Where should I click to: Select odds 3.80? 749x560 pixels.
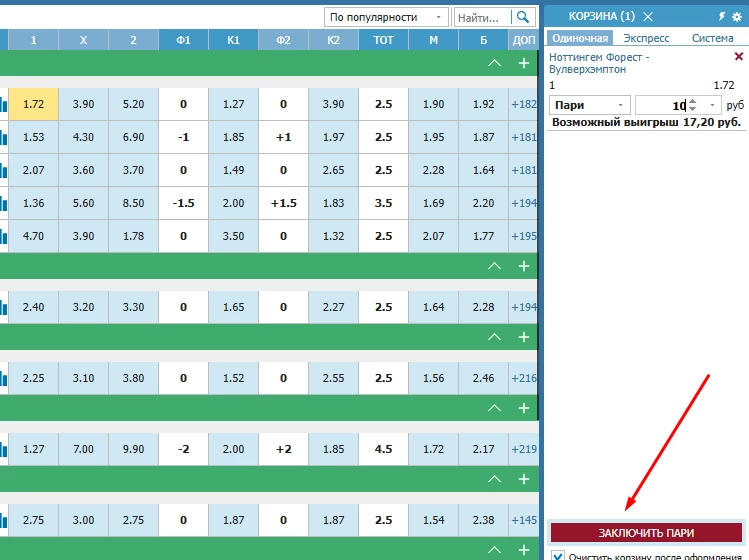click(x=133, y=378)
